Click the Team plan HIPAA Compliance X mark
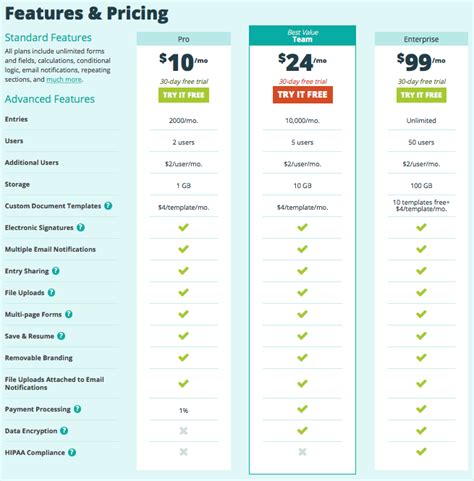Image resolution: width=474 pixels, height=481 pixels. tap(302, 452)
